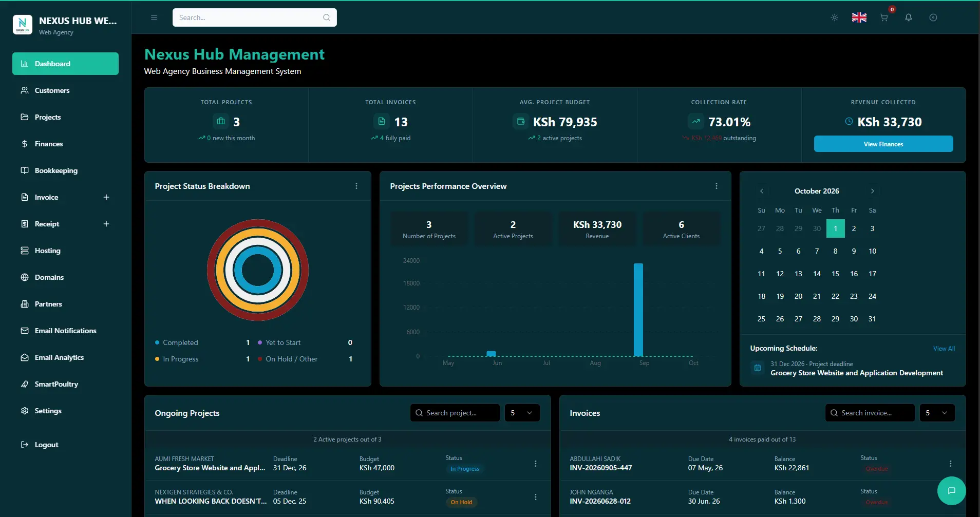Click the upcoming schedule calendar icon

[x=758, y=368]
